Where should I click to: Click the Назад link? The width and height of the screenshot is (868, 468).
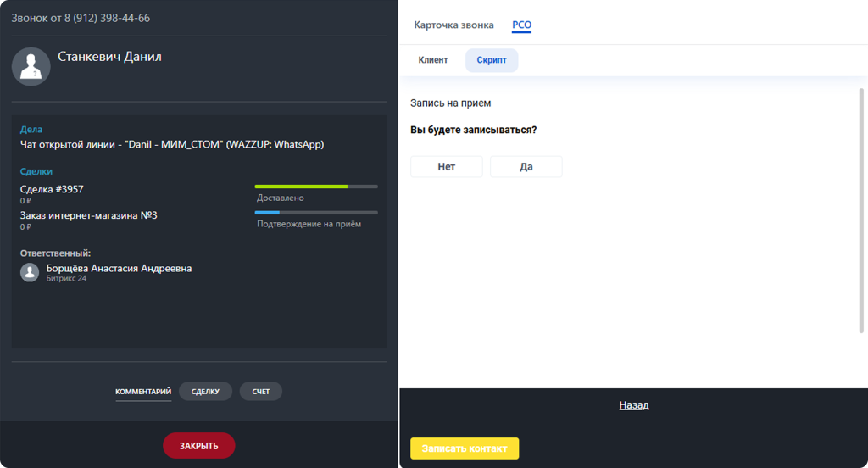coord(634,405)
